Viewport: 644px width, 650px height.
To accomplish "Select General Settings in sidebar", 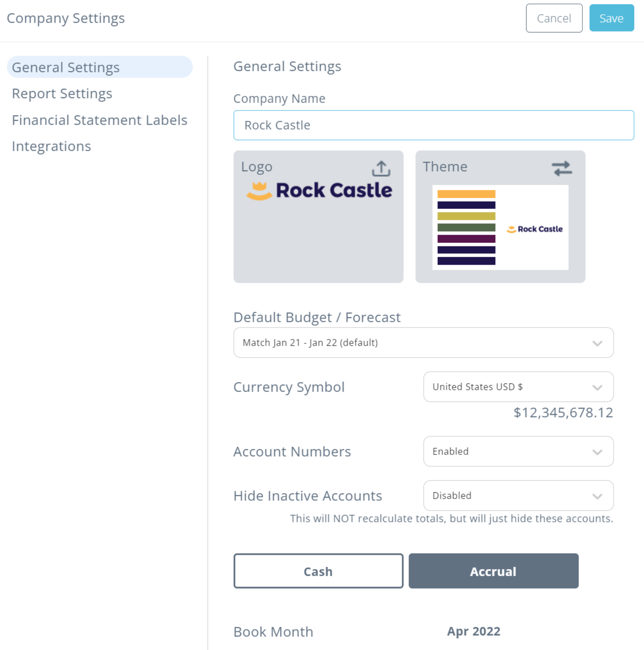I will (x=99, y=67).
